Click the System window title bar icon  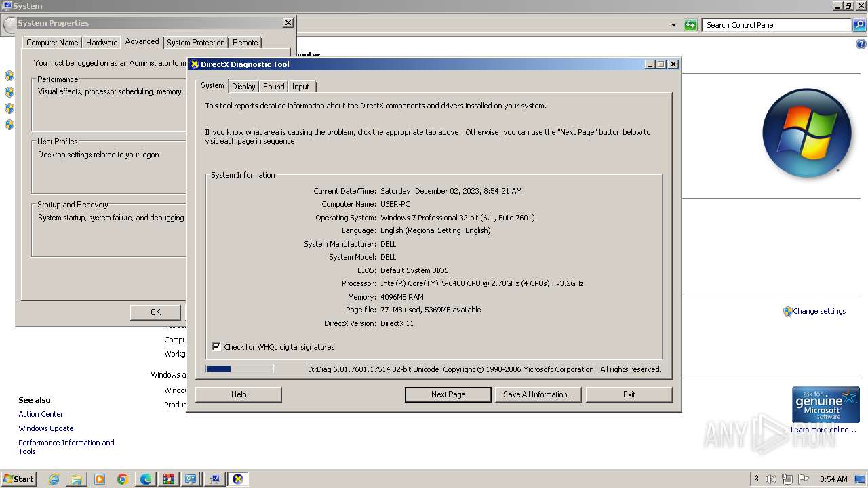[x=7, y=6]
